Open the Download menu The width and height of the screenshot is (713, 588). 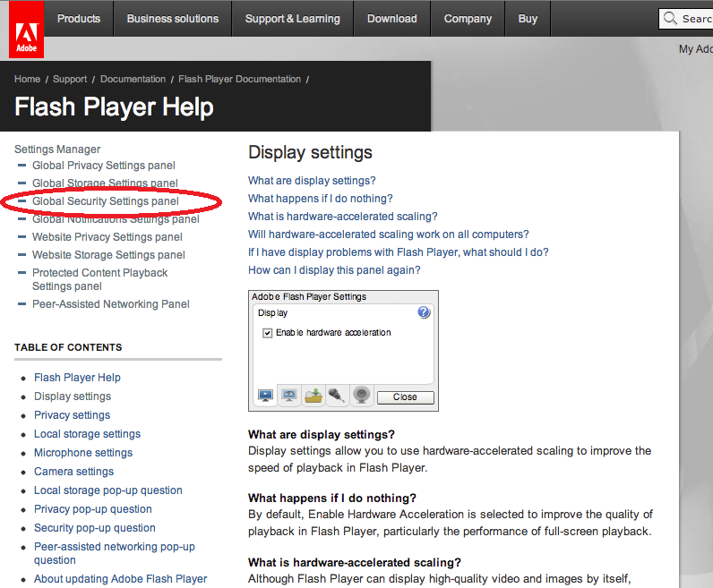pos(392,19)
